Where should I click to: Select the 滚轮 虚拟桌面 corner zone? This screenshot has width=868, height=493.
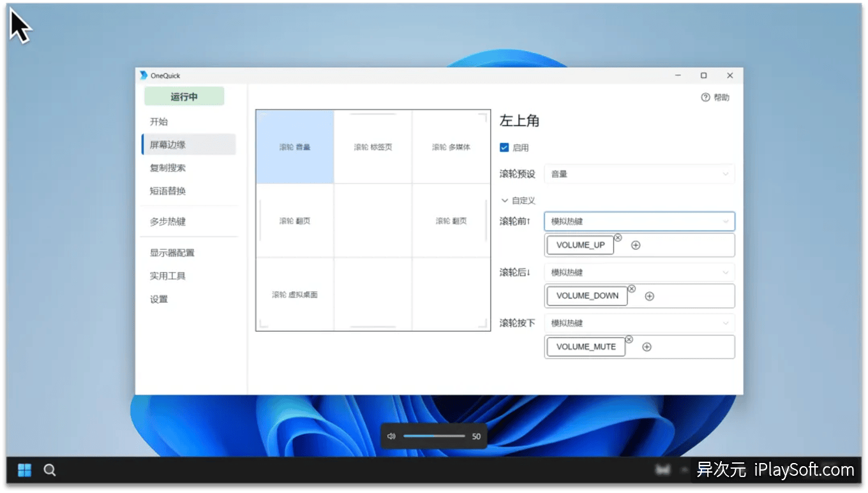[295, 294]
